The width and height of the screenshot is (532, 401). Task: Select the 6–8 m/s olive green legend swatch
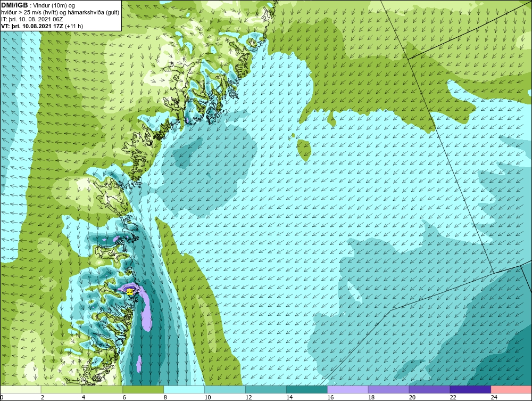click(x=143, y=389)
